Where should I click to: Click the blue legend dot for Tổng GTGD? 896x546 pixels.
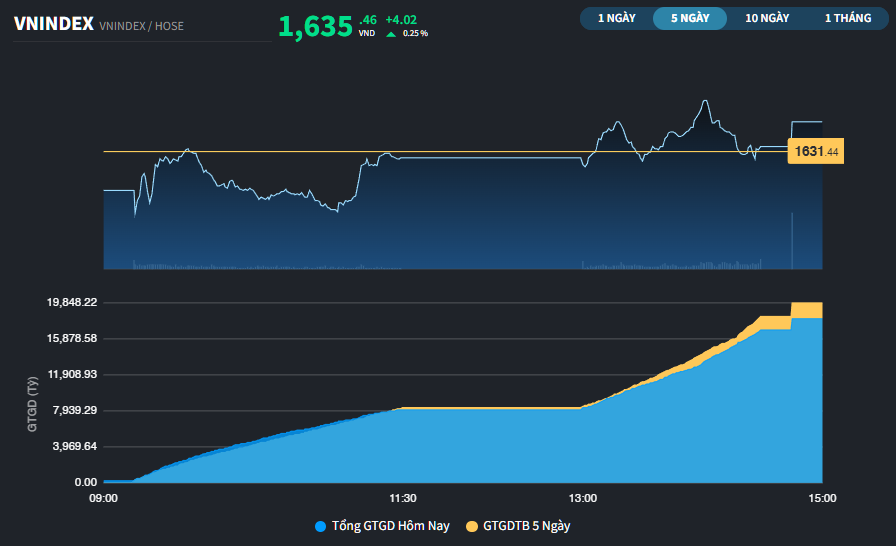pyautogui.click(x=320, y=525)
